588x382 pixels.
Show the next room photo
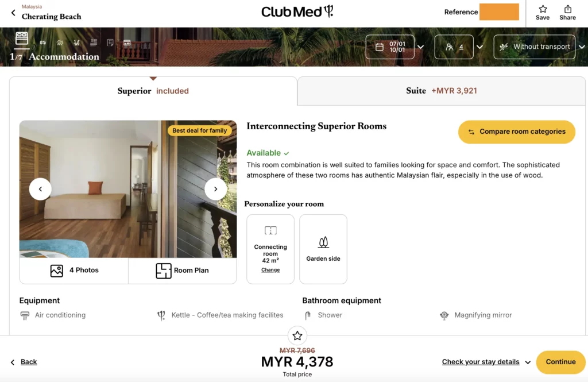(216, 189)
